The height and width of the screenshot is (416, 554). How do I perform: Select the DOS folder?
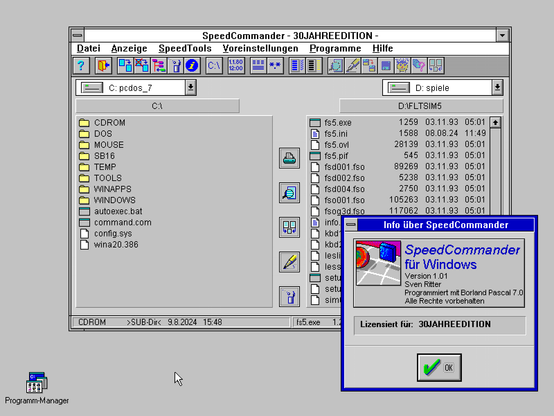point(96,134)
